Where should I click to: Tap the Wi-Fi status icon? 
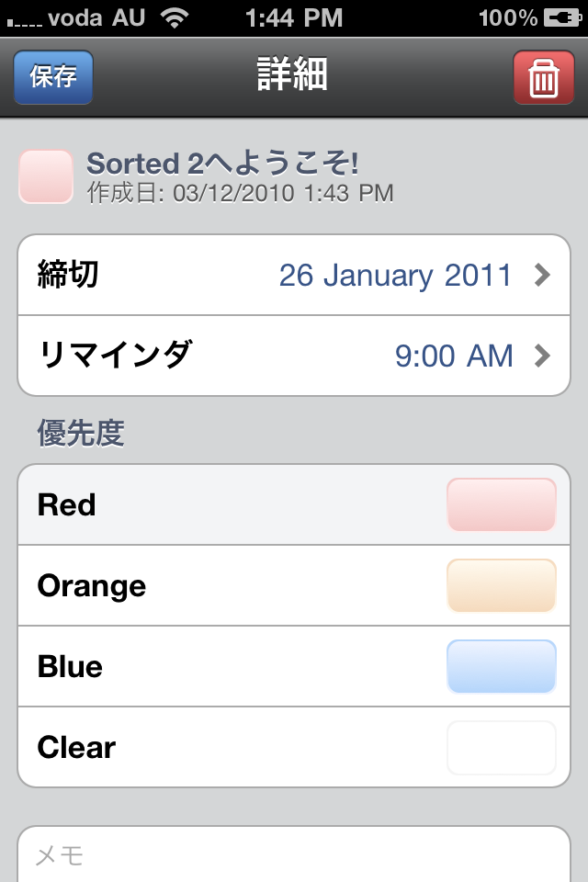(175, 18)
